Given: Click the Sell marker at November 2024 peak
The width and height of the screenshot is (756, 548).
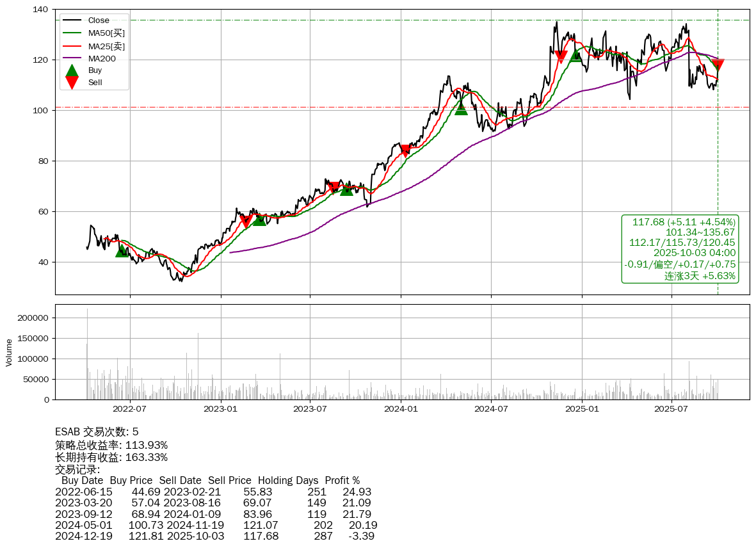Looking at the screenshot, I should (x=561, y=57).
